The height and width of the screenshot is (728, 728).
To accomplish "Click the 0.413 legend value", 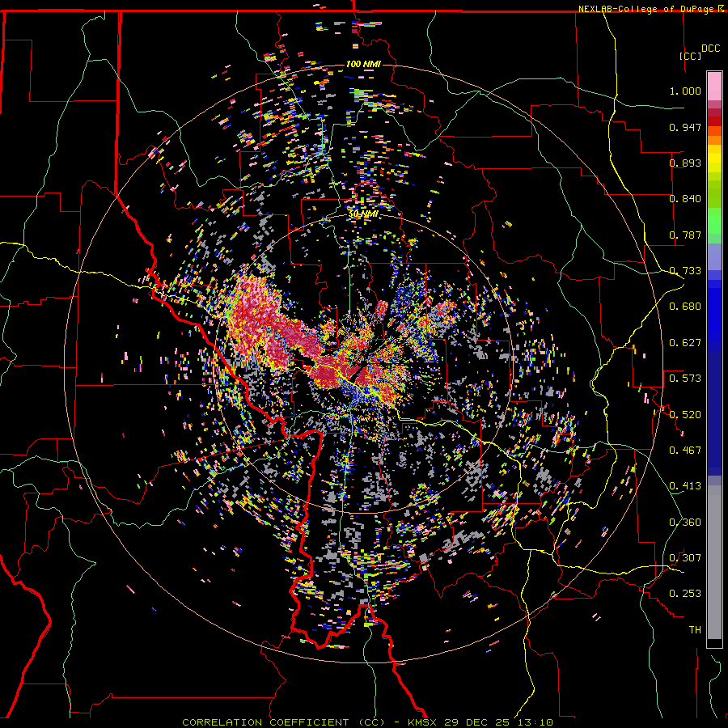I will [685, 486].
